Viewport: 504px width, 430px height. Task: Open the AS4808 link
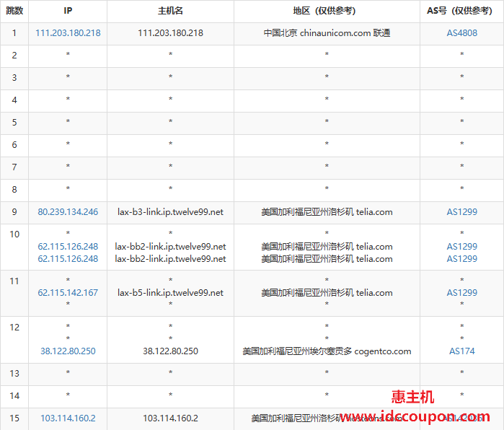point(462,33)
